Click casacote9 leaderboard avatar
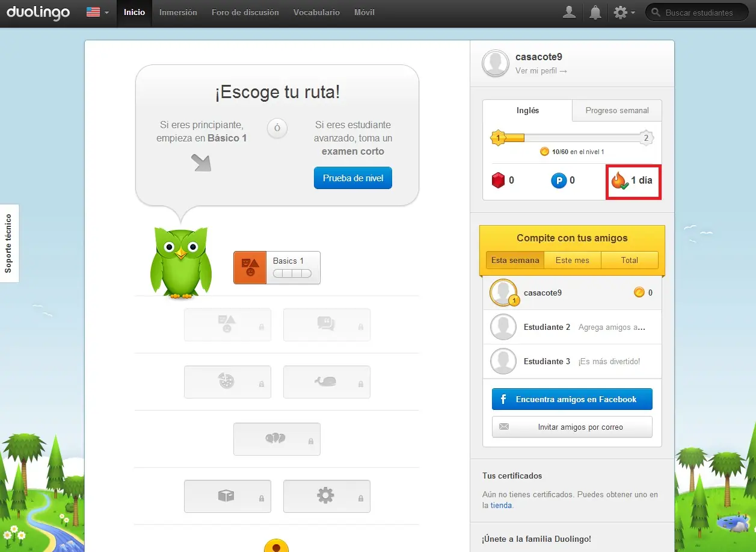The height and width of the screenshot is (552, 756). click(x=503, y=293)
